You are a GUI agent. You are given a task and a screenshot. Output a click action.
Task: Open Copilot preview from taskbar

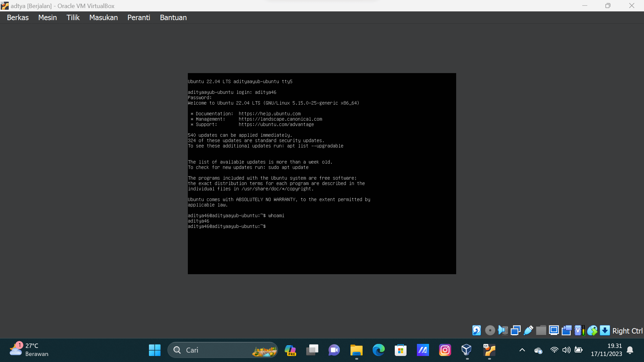tap(290, 350)
